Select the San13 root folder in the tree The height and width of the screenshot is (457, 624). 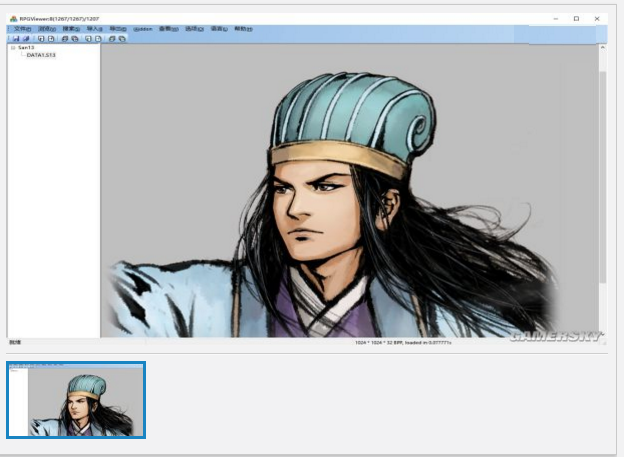[x=26, y=47]
